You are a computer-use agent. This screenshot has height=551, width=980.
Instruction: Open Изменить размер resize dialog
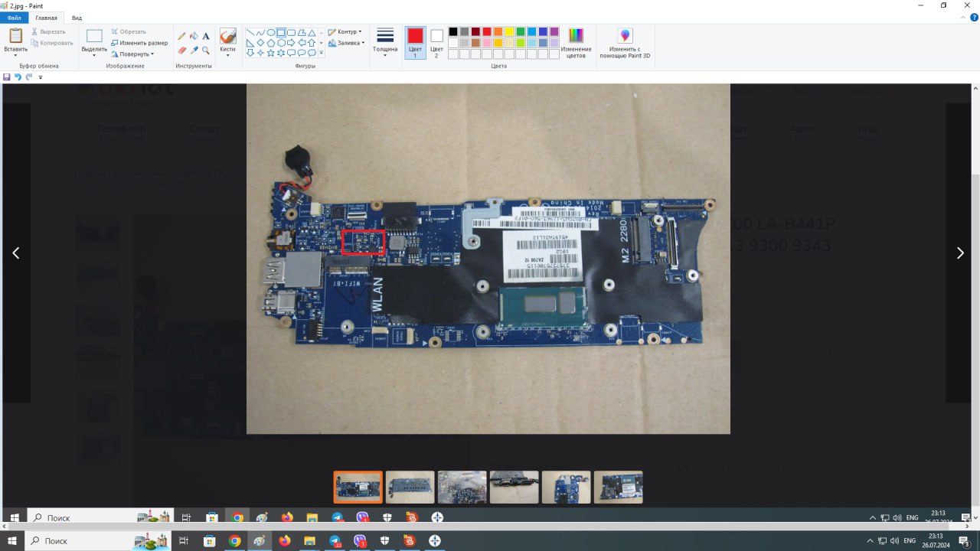pyautogui.click(x=139, y=43)
